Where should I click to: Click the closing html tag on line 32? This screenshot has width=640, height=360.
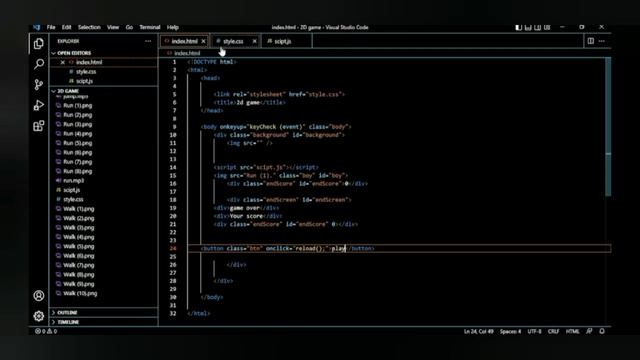coord(199,313)
